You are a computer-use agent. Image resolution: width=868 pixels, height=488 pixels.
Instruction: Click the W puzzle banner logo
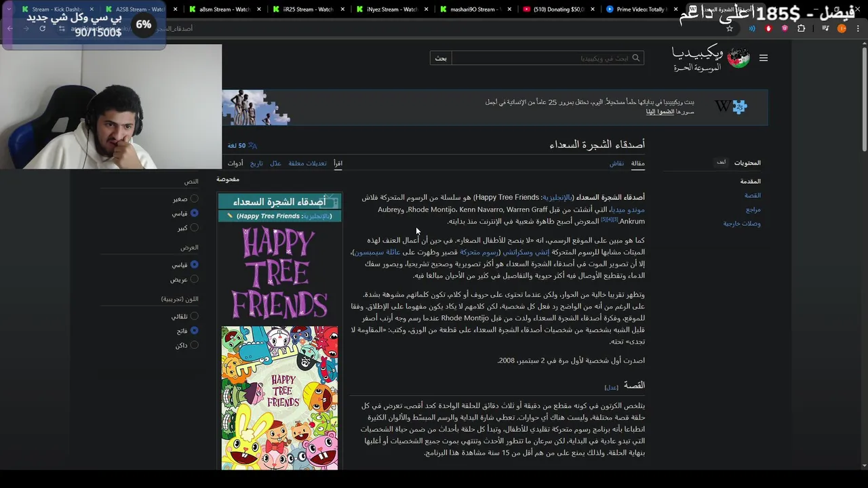pyautogui.click(x=731, y=106)
